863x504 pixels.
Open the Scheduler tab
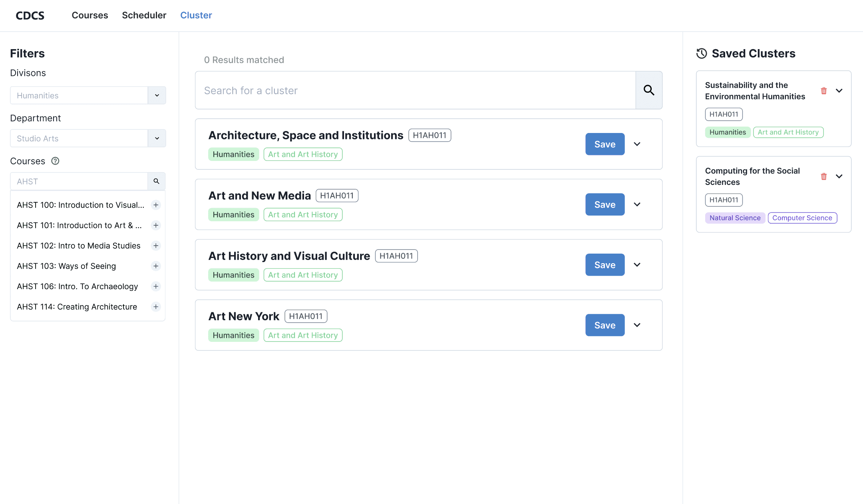coord(144,15)
